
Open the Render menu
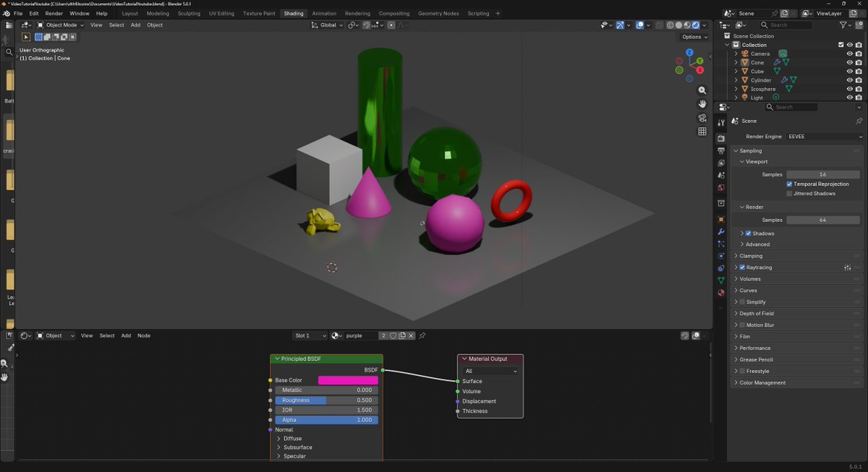(x=54, y=14)
